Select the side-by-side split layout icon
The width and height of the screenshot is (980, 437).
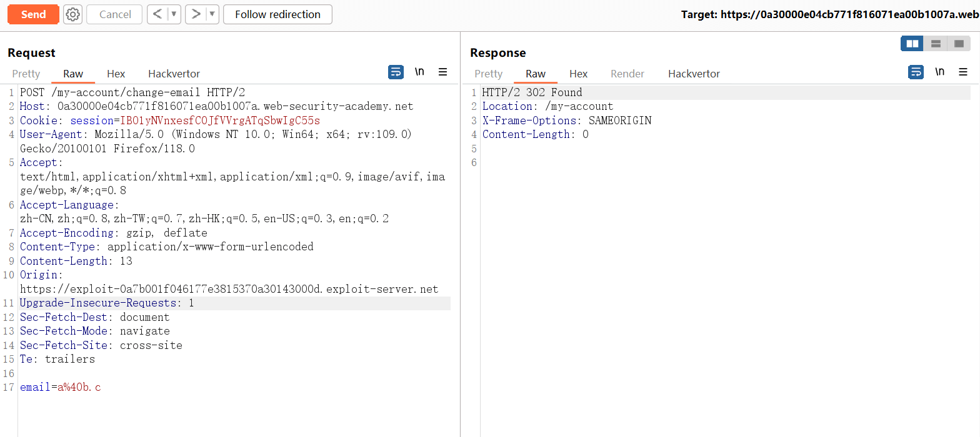(x=912, y=44)
